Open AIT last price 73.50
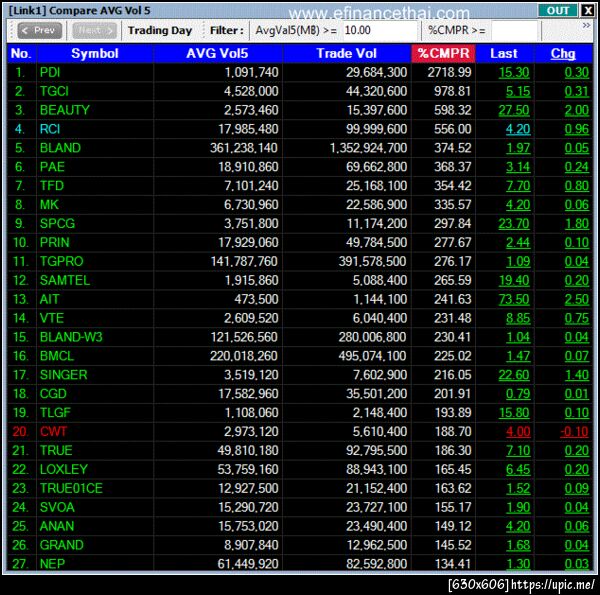 [514, 299]
